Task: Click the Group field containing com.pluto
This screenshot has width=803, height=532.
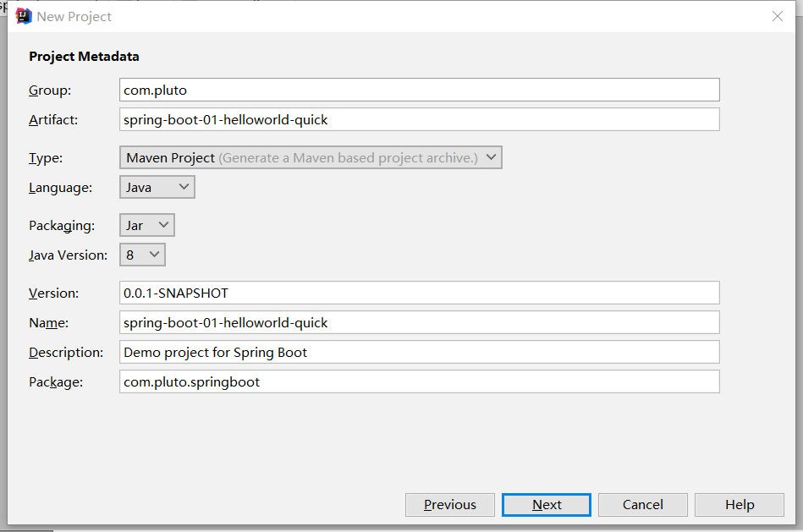Action: [420, 90]
